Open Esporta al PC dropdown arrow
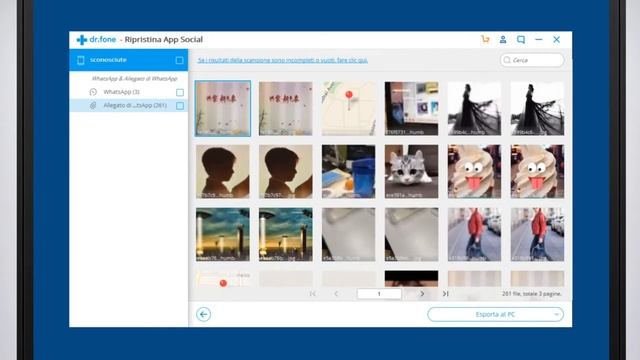Image resolution: width=640 pixels, height=360 pixels. coord(556,314)
